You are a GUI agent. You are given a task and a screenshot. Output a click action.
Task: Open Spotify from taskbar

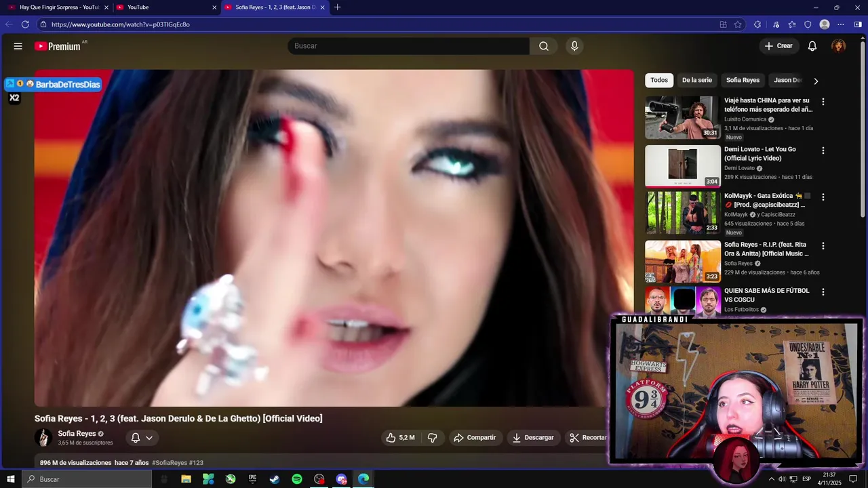tap(297, 479)
